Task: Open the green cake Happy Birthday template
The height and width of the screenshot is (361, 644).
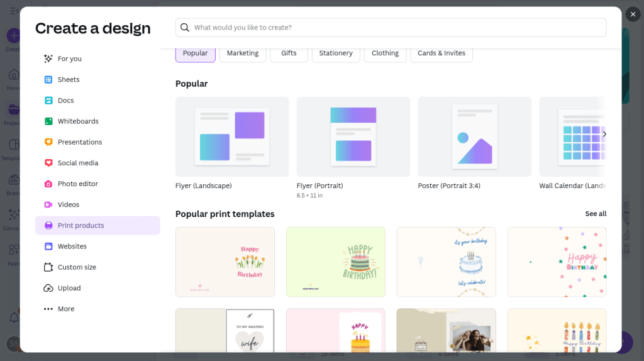Action: [336, 262]
